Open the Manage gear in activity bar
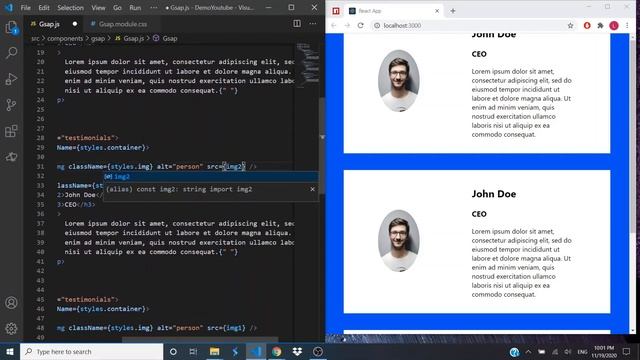This screenshot has width=640, height=360. 11,328
